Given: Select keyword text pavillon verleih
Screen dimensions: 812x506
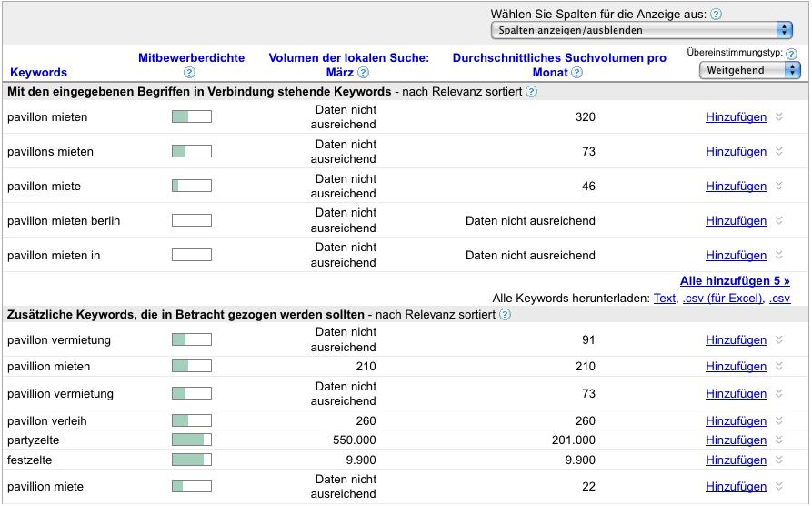Looking at the screenshot, I should [47, 420].
